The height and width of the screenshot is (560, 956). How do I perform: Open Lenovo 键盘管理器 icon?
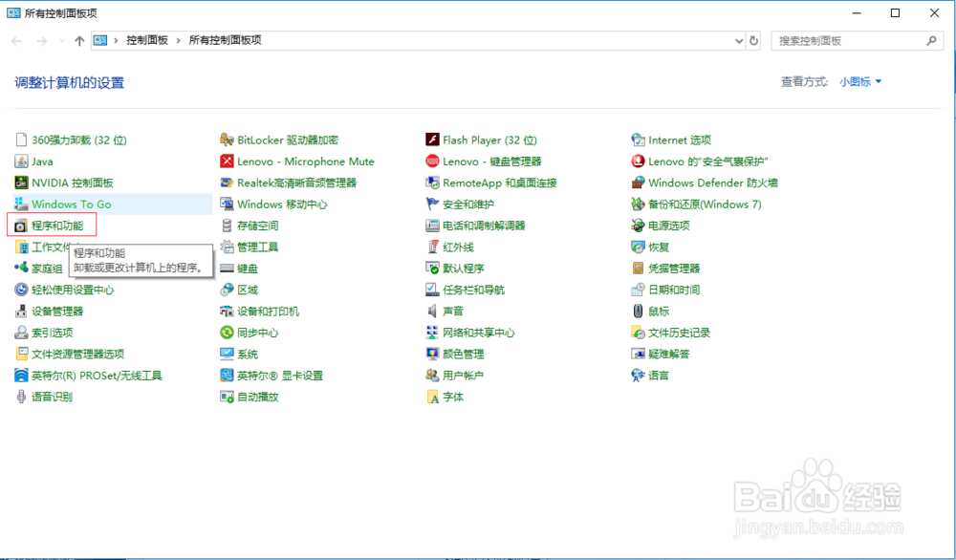(432, 162)
